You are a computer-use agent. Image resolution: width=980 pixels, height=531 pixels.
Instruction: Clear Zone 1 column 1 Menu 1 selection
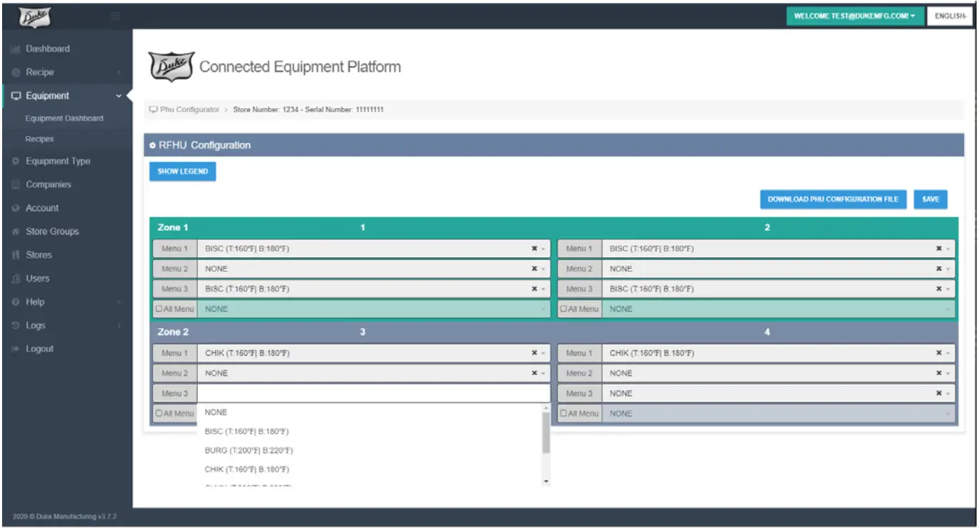coord(534,249)
